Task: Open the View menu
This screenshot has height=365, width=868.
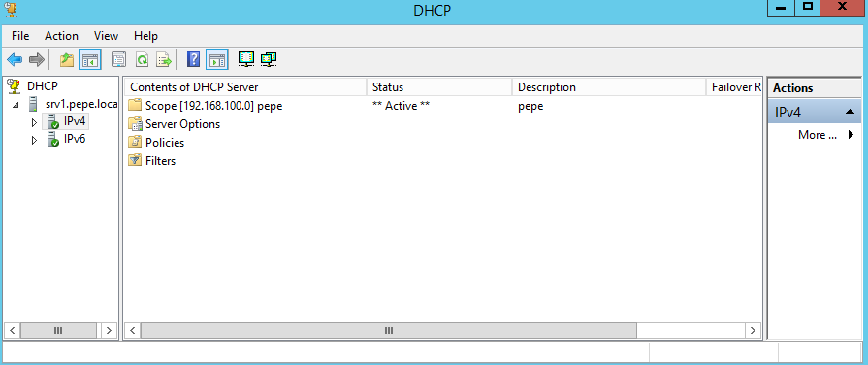Action: tap(106, 36)
